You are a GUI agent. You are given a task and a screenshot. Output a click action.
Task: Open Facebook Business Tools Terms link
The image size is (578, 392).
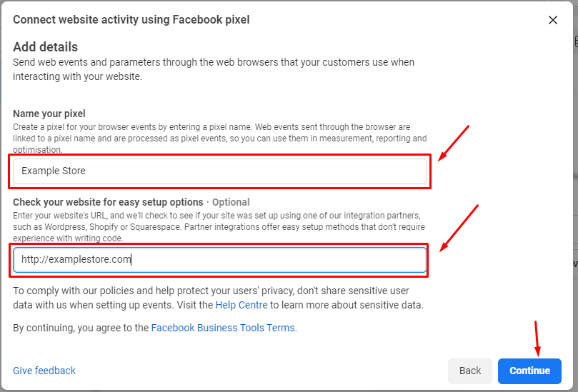[x=224, y=328]
